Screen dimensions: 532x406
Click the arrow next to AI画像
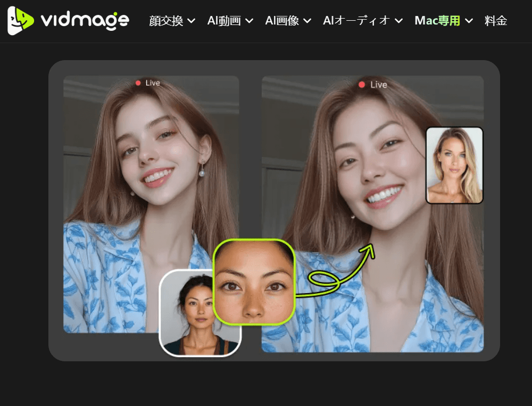pos(307,21)
